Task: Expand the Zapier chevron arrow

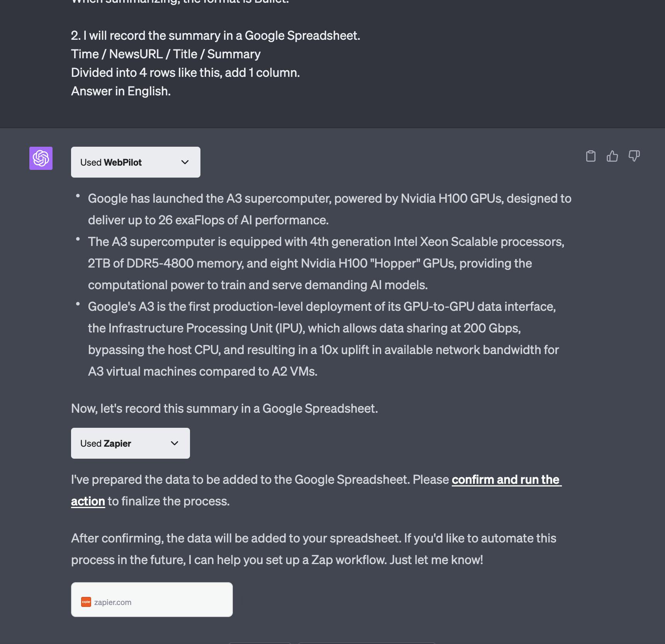Action: (x=175, y=443)
